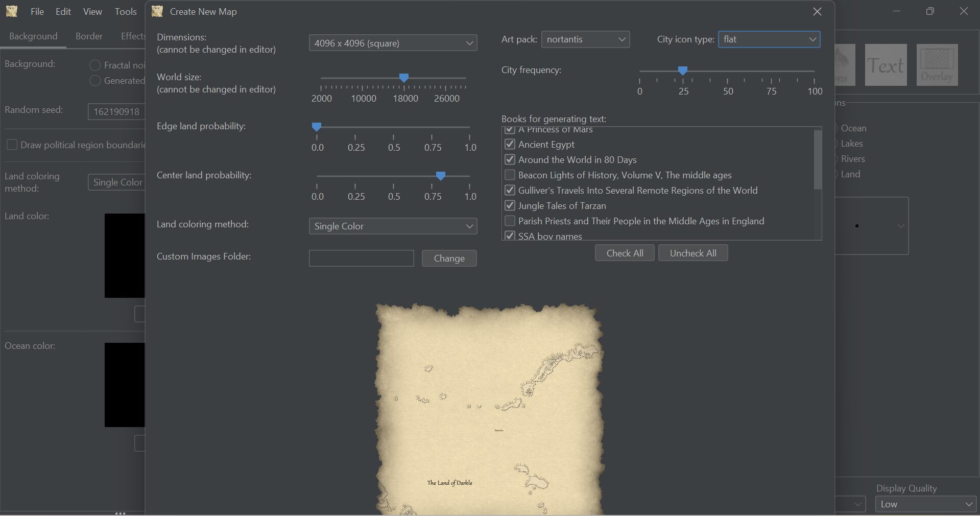Click the City frequency slider handle

(683, 72)
